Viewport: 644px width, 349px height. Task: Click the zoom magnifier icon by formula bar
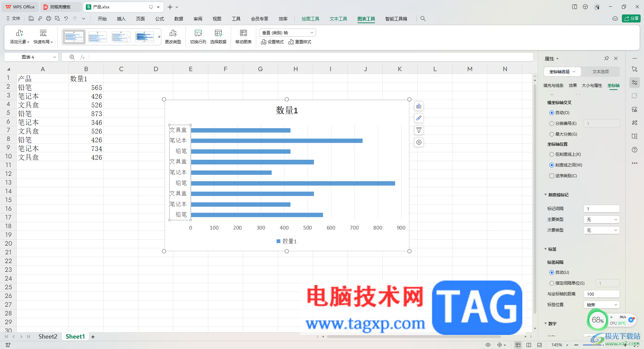point(72,57)
